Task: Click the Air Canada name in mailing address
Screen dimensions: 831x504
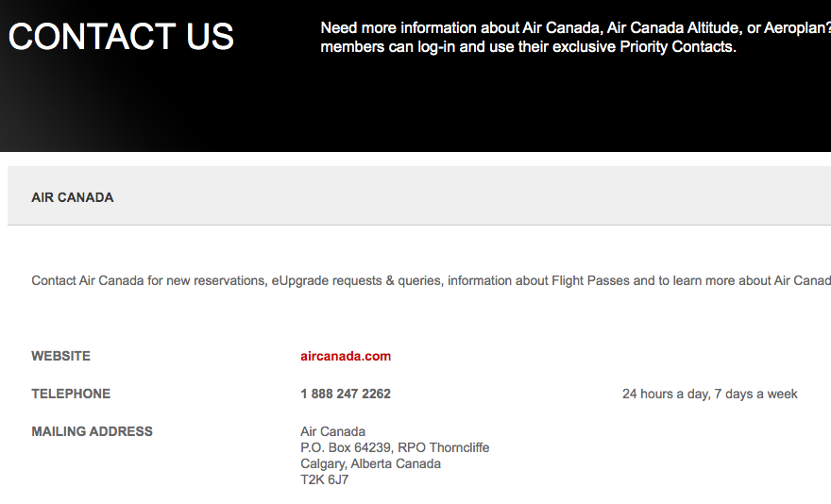Action: pyautogui.click(x=332, y=431)
